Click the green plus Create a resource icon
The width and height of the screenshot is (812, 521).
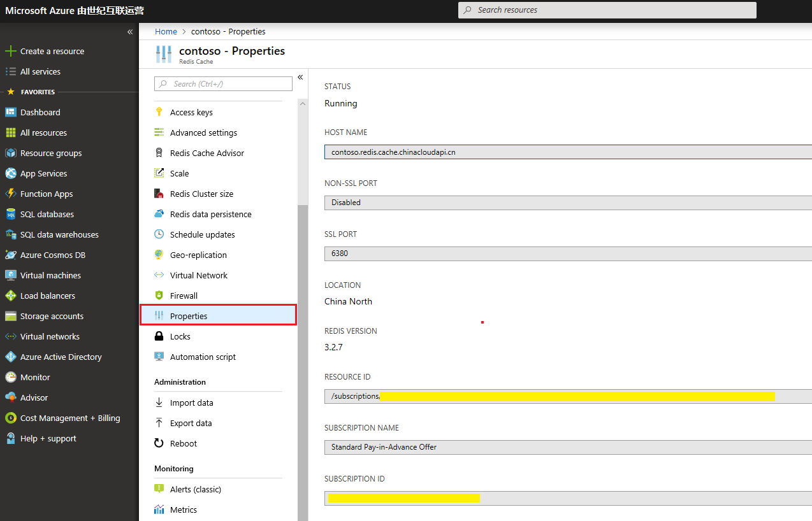click(10, 51)
